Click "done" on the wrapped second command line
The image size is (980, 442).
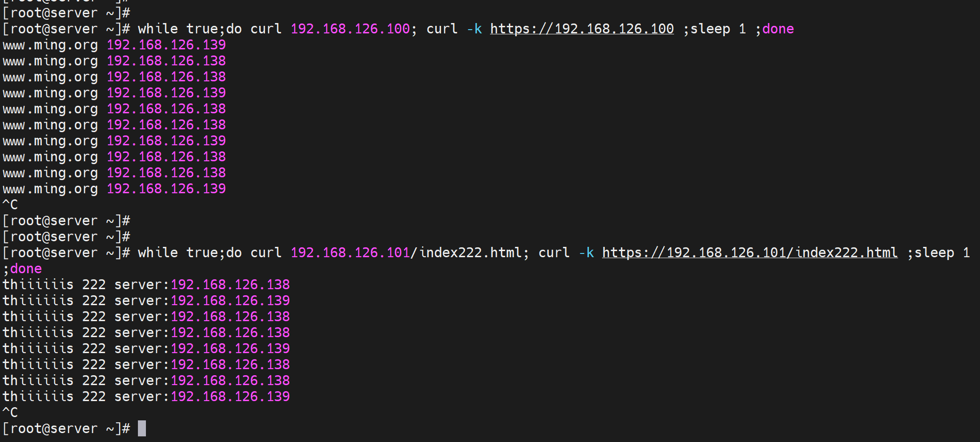pyautogui.click(x=26, y=269)
